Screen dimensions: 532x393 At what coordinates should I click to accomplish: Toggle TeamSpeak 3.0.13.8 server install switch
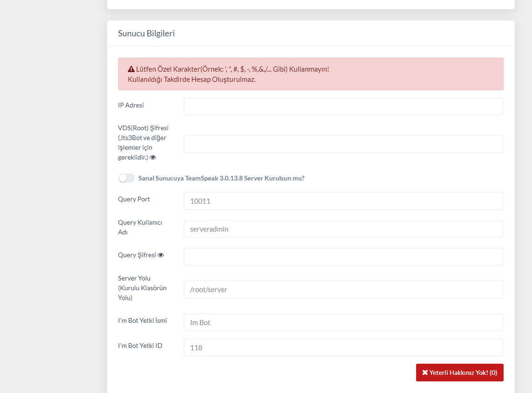click(127, 178)
